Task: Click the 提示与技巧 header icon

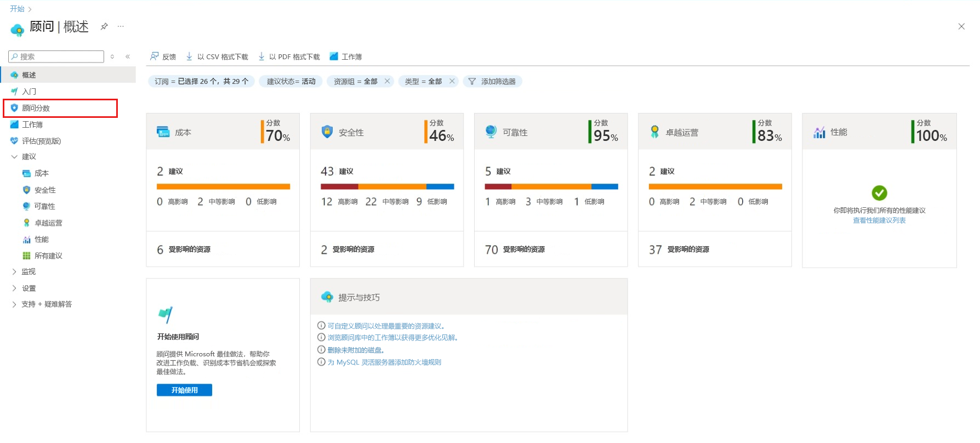Action: tap(327, 297)
